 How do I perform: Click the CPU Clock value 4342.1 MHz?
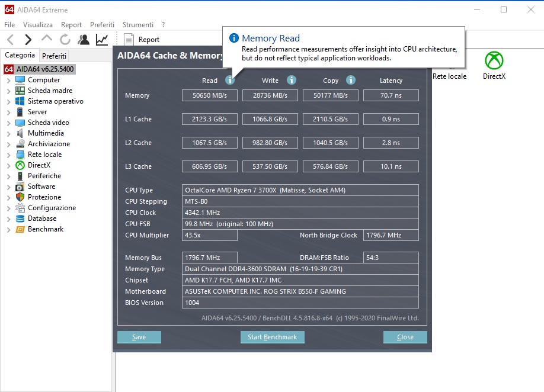coord(300,213)
